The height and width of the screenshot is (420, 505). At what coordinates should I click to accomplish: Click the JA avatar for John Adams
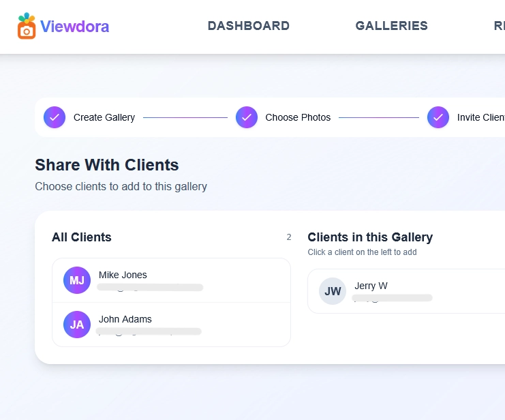point(77,325)
